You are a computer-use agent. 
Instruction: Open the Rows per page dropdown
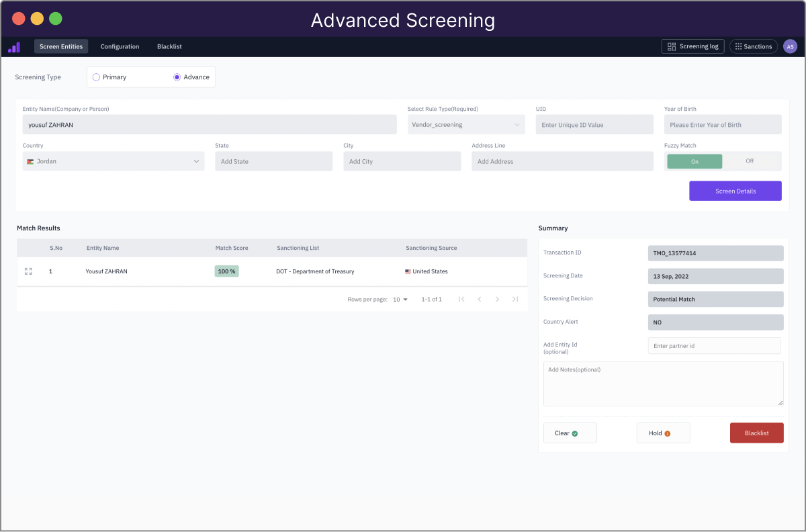point(399,299)
